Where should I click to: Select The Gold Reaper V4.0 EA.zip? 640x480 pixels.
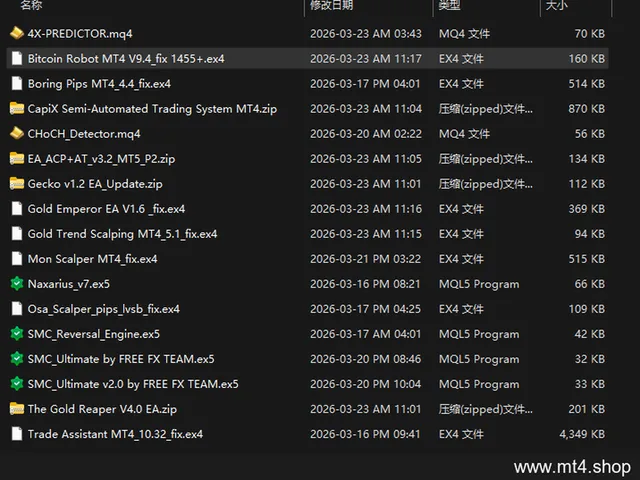point(102,409)
